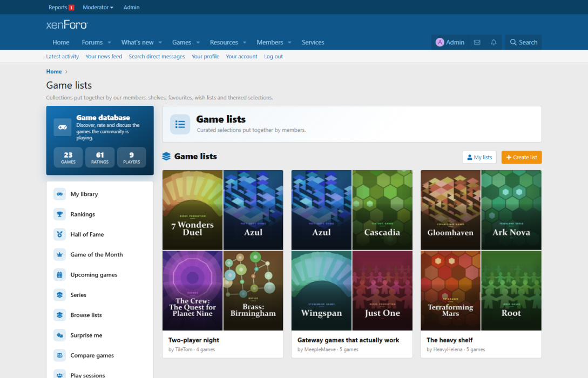Click the Reports link
The image size is (588, 378).
[x=58, y=7]
